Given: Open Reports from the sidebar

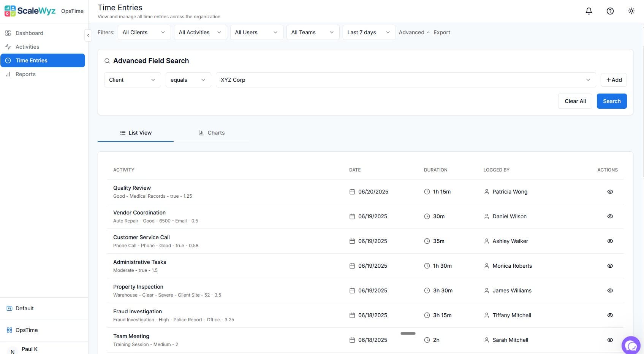Looking at the screenshot, I should pyautogui.click(x=25, y=74).
